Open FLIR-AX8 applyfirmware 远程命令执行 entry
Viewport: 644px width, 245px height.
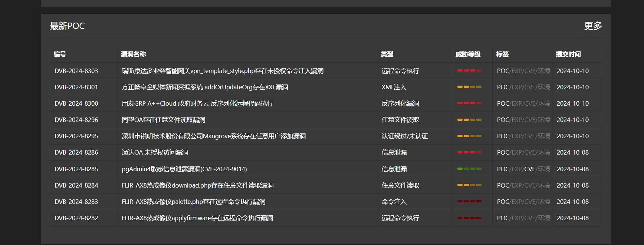(x=197, y=218)
